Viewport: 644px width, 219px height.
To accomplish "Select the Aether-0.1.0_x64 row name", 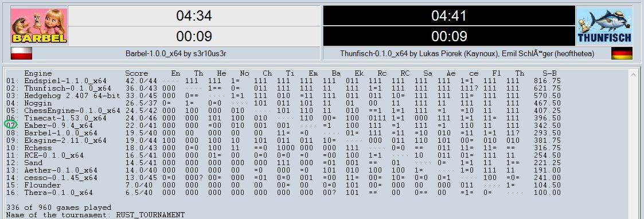I will (61, 170).
